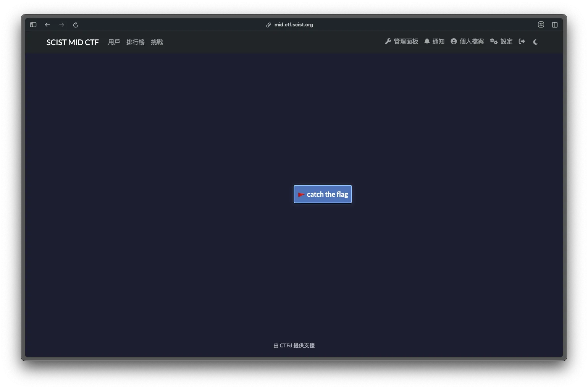The image size is (588, 389).
Task: Go back to the previous page
Action: (47, 25)
